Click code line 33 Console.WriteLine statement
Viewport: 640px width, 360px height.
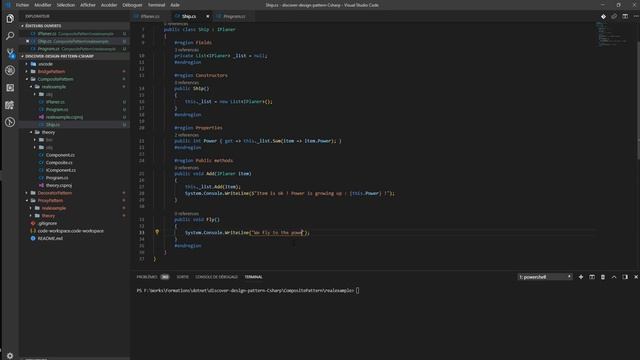click(247, 233)
